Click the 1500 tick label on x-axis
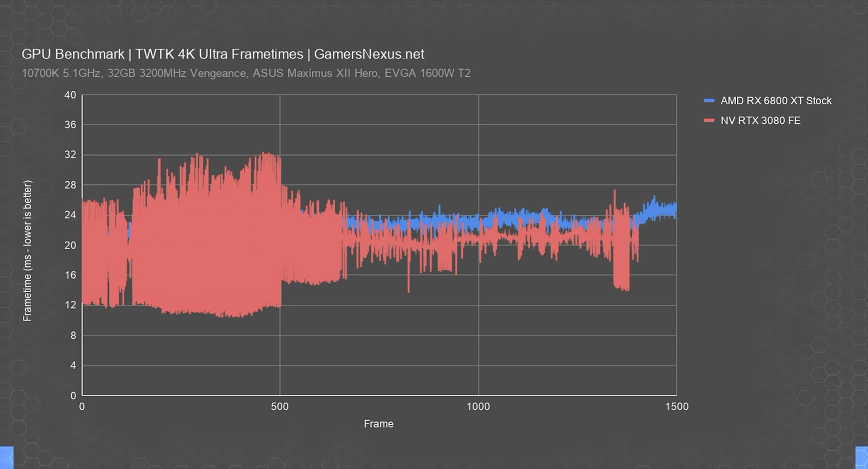Image resolution: width=868 pixels, height=469 pixels. click(x=677, y=407)
